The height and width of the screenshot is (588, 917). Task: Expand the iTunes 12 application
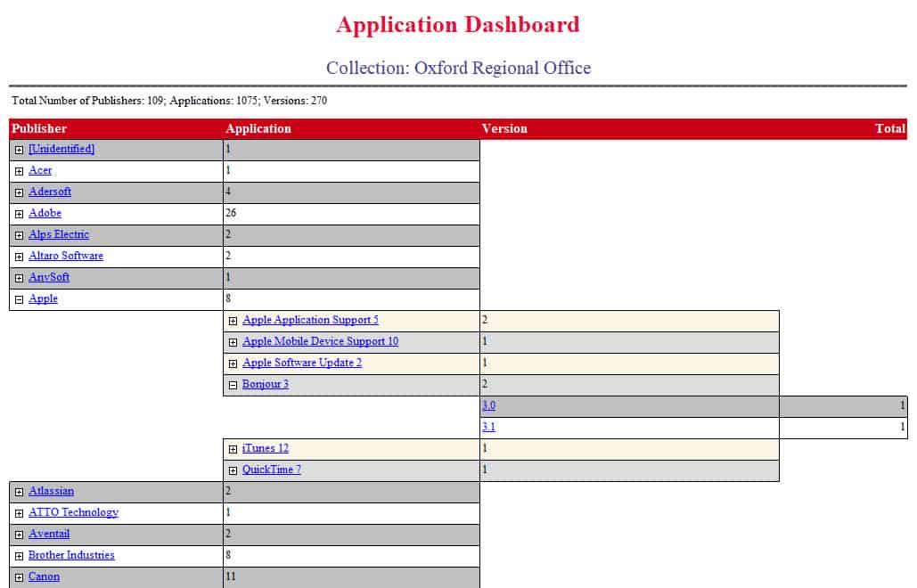[x=233, y=448]
